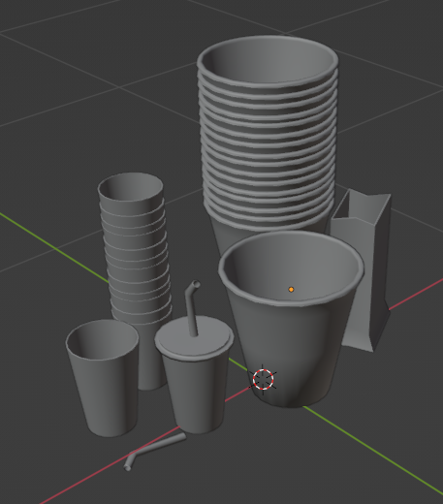Click the open top of the paper bag
443x504 pixels.
click(361, 206)
